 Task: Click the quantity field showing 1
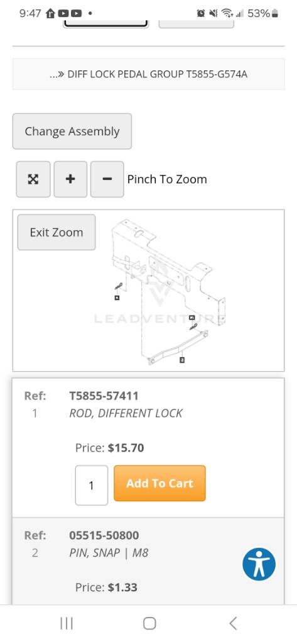(92, 485)
